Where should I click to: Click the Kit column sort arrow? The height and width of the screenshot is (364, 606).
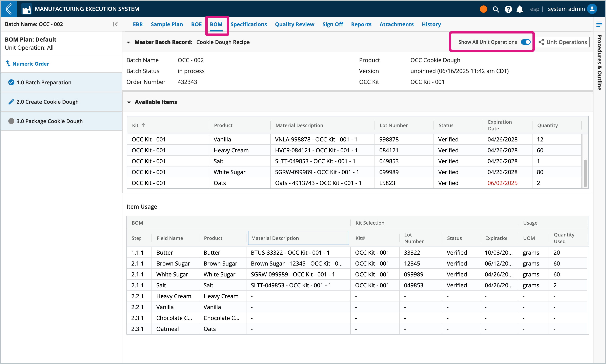(143, 125)
